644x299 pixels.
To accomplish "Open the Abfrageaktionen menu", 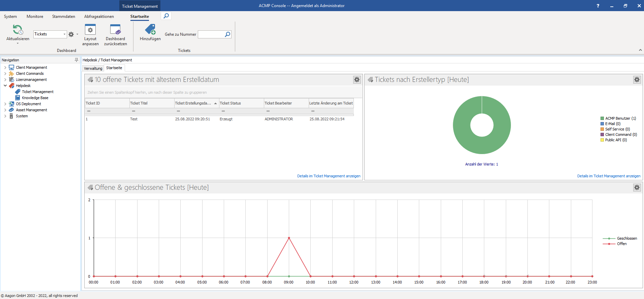I will pyautogui.click(x=99, y=17).
